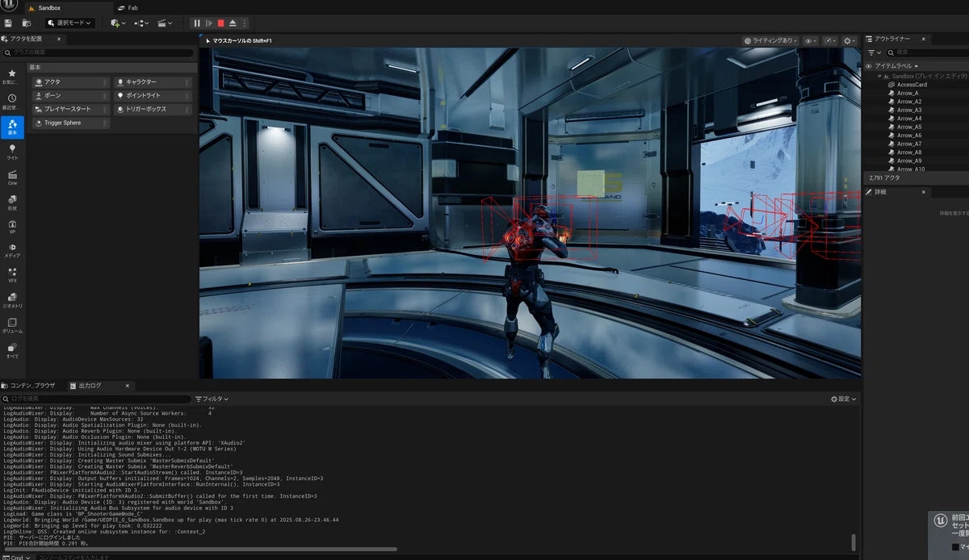Open the cinematics clapperboard dropdown

pos(165,23)
